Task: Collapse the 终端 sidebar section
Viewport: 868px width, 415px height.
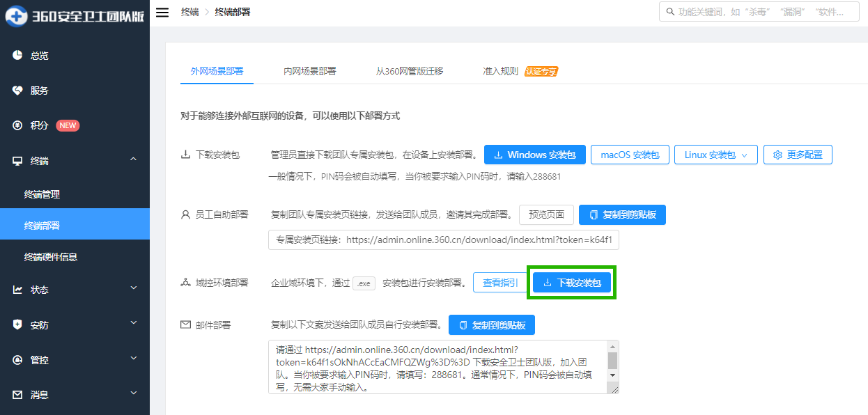Action: [x=133, y=161]
